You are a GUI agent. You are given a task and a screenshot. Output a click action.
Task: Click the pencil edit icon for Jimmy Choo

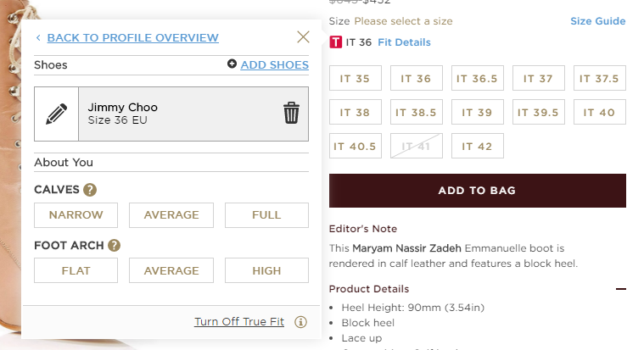click(x=56, y=114)
